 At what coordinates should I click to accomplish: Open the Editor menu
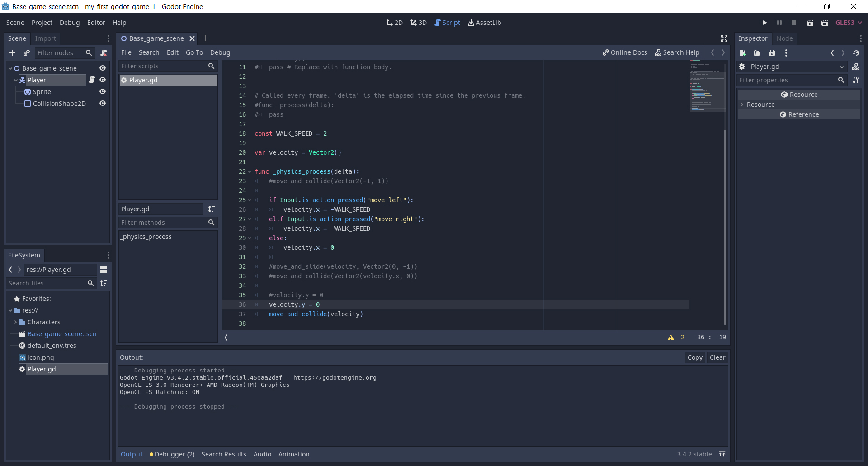[x=96, y=23]
